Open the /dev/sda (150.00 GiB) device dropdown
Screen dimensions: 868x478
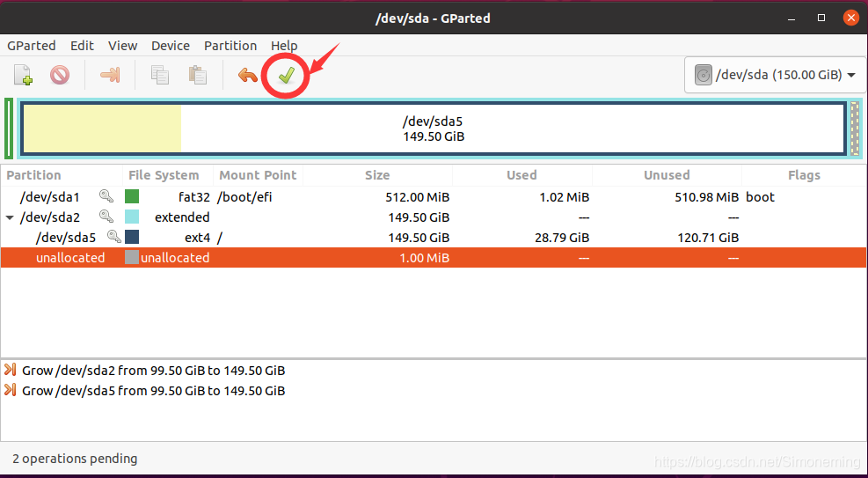point(775,75)
